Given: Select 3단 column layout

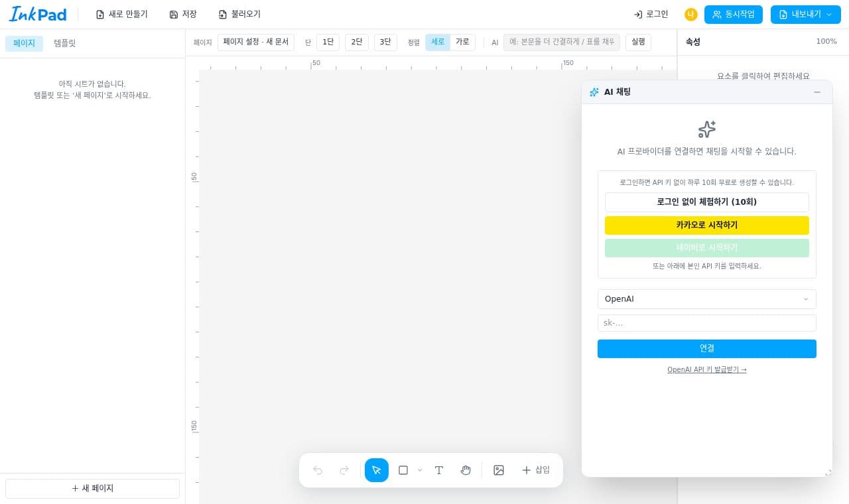Looking at the screenshot, I should (385, 42).
